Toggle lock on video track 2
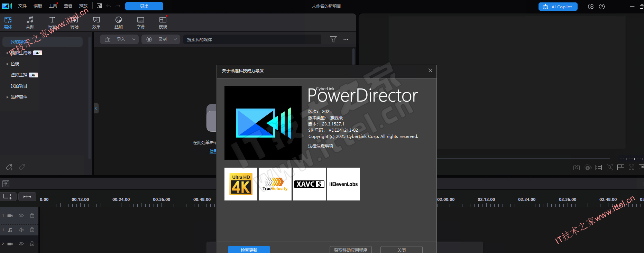 point(32,244)
